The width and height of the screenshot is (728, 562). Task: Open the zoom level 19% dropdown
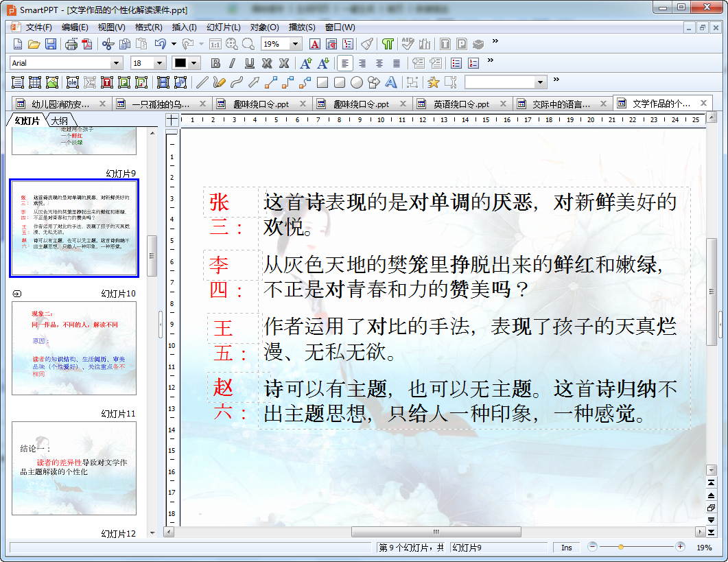[295, 44]
